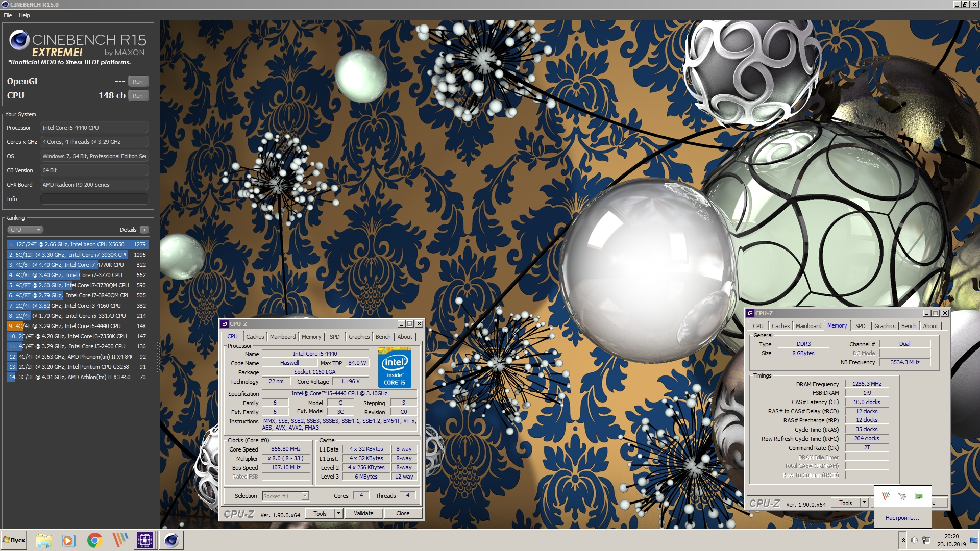The image size is (980, 551).
Task: Open Mainboard tab in Memory window
Action: (x=808, y=326)
